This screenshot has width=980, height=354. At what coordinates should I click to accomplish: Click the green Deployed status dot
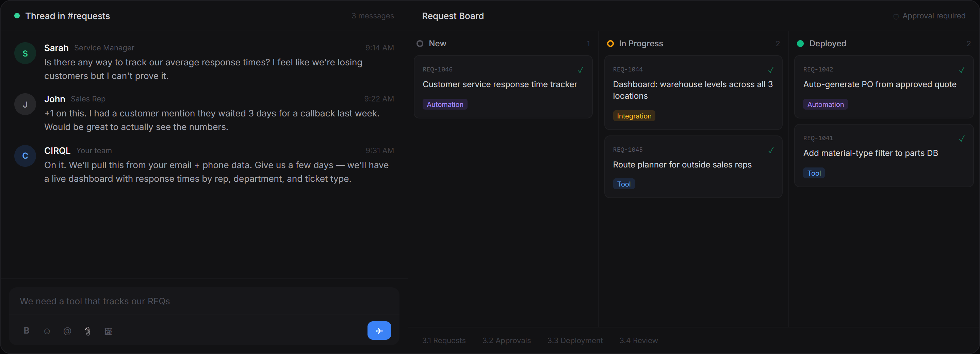tap(800, 43)
